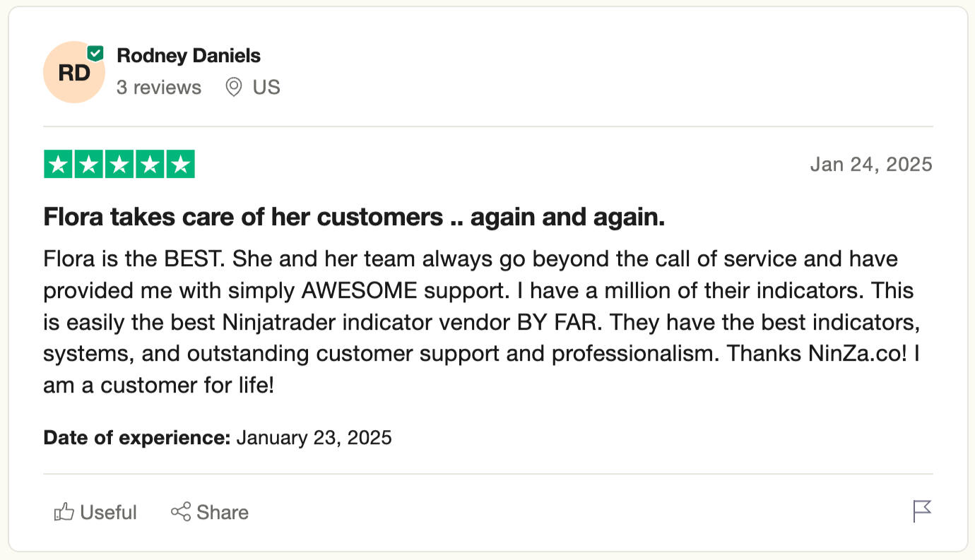Click the 'Date of experience' label
Screen dimensions: 975x560
coord(137,438)
